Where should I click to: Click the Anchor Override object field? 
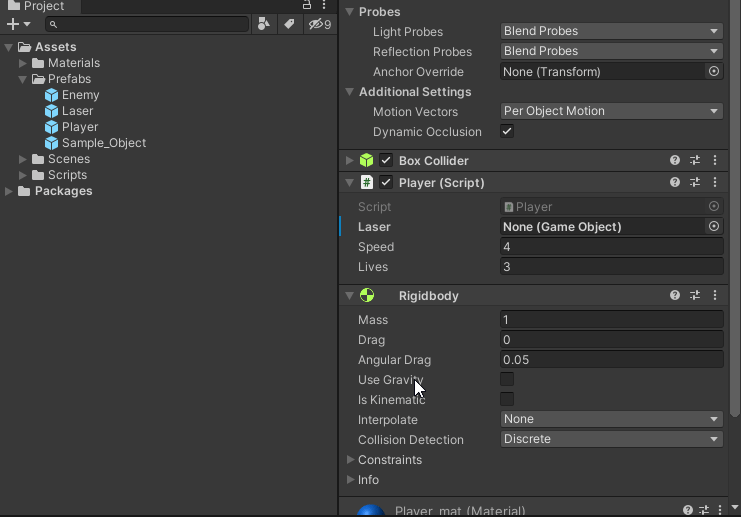pos(603,72)
